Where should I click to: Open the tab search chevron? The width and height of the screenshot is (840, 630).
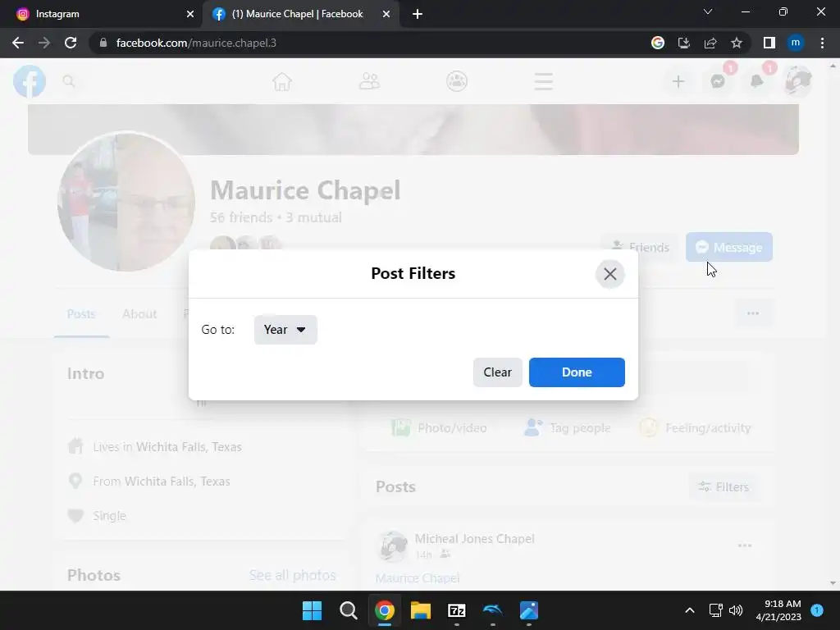708,11
